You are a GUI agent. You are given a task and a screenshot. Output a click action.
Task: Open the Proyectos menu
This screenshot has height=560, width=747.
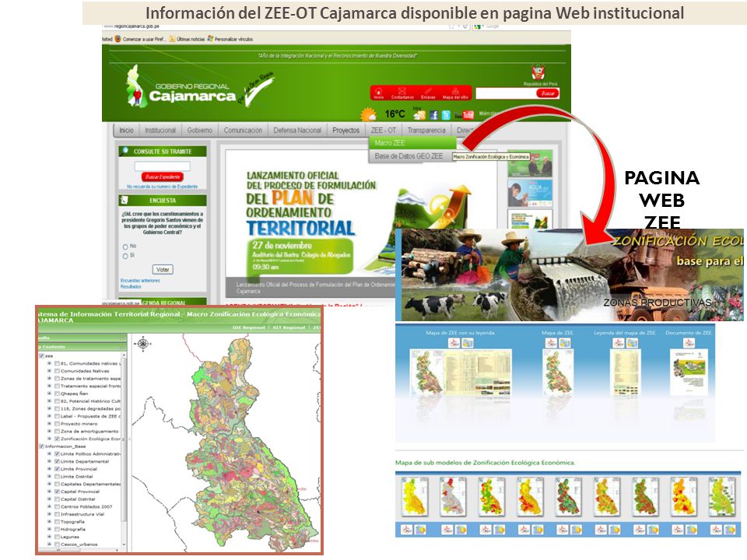[345, 130]
